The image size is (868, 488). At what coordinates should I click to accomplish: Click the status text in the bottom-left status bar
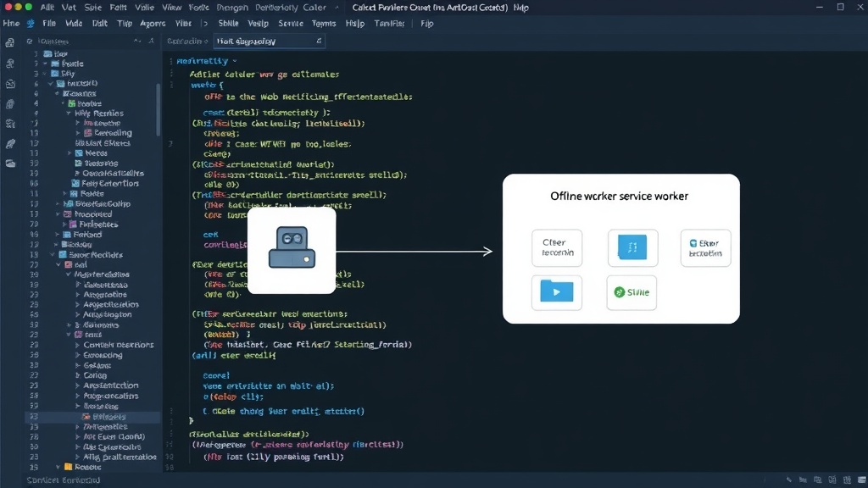(x=63, y=480)
